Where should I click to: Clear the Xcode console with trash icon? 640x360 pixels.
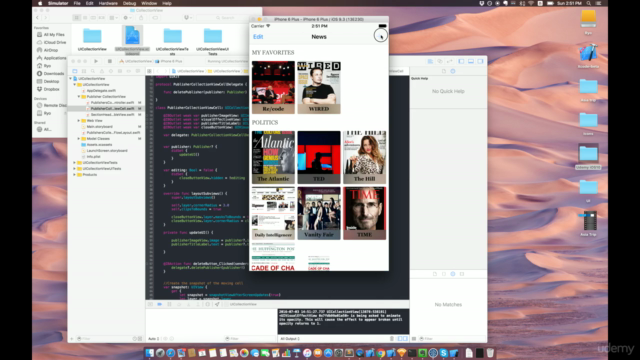[392, 338]
